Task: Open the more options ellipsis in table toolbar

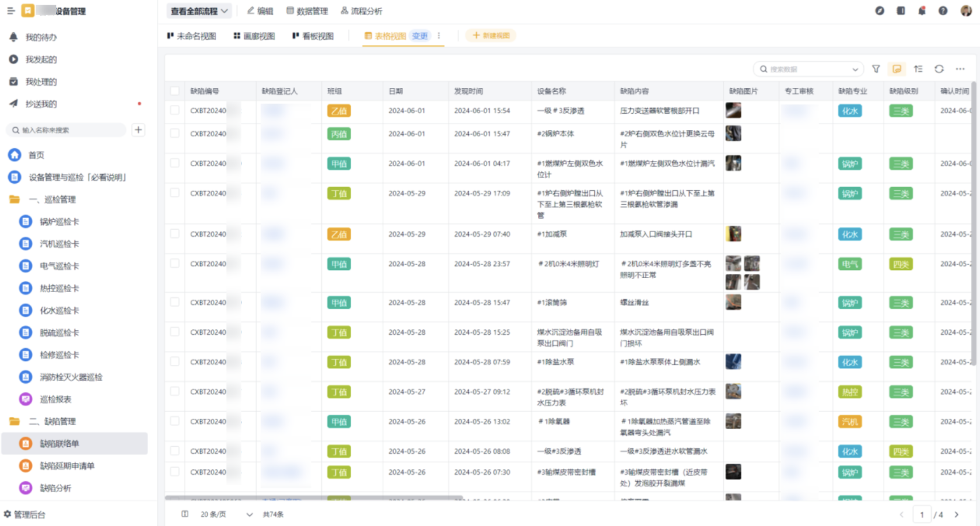Action: 960,69
